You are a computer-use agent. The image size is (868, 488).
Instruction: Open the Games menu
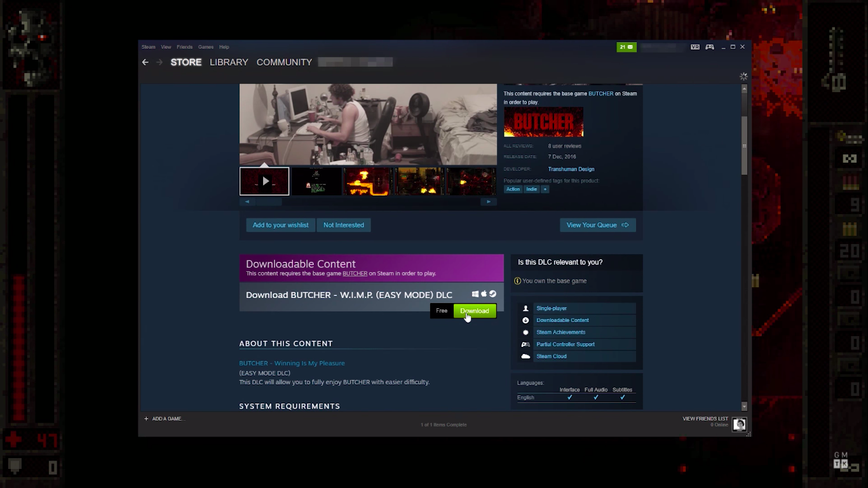(x=206, y=47)
